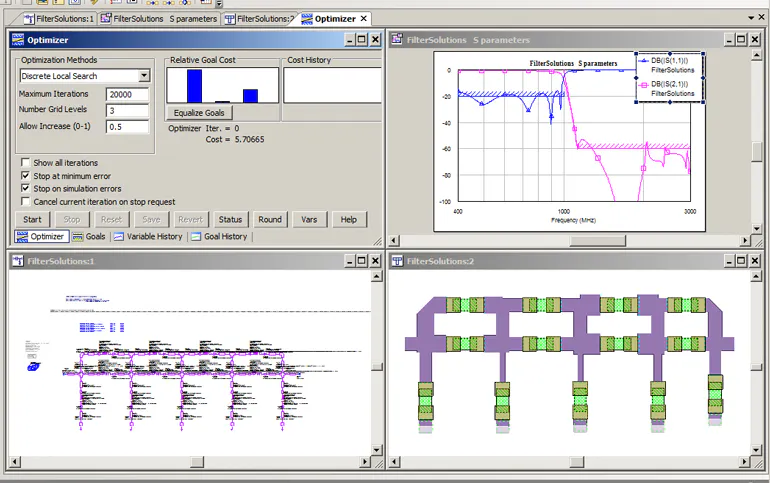Open optimizer Help

(349, 219)
